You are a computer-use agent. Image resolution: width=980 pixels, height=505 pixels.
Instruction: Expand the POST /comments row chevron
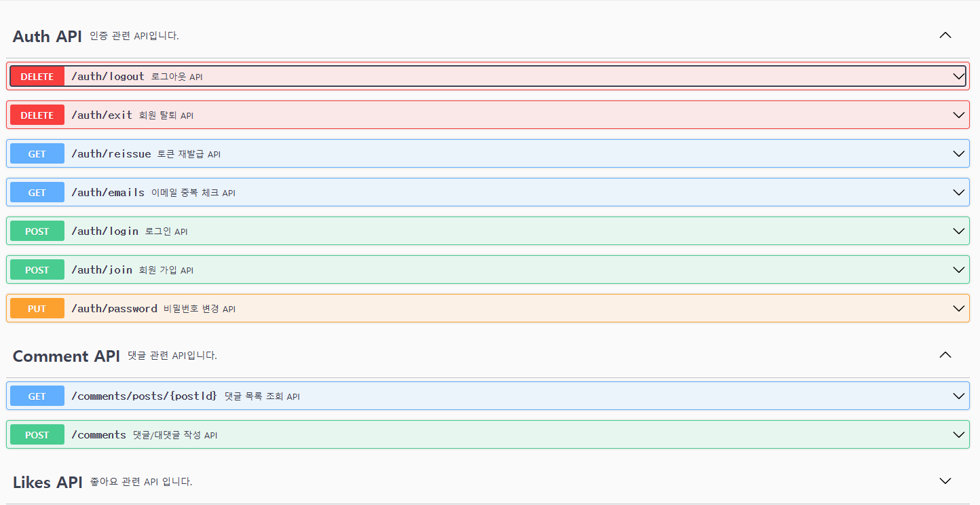tap(958, 435)
